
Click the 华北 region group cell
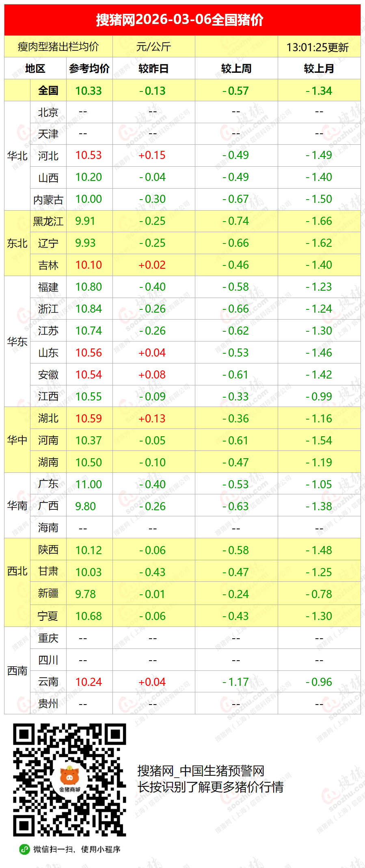pyautogui.click(x=17, y=156)
